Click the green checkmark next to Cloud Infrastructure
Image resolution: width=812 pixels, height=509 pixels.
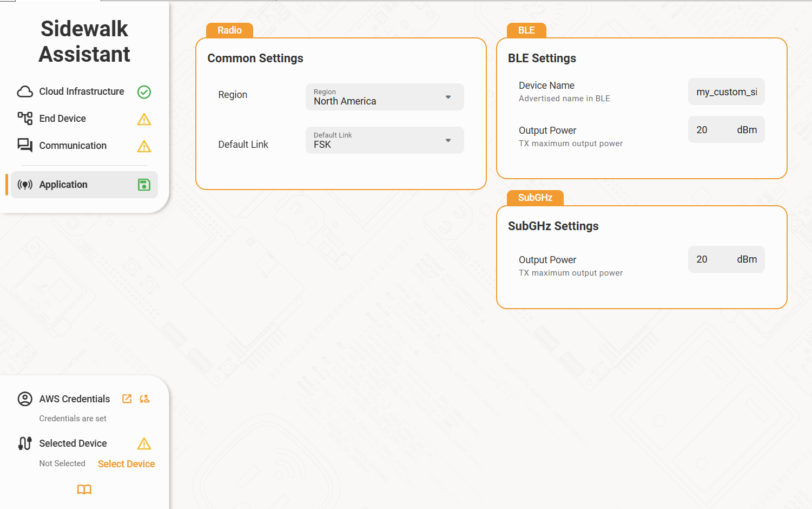click(144, 92)
